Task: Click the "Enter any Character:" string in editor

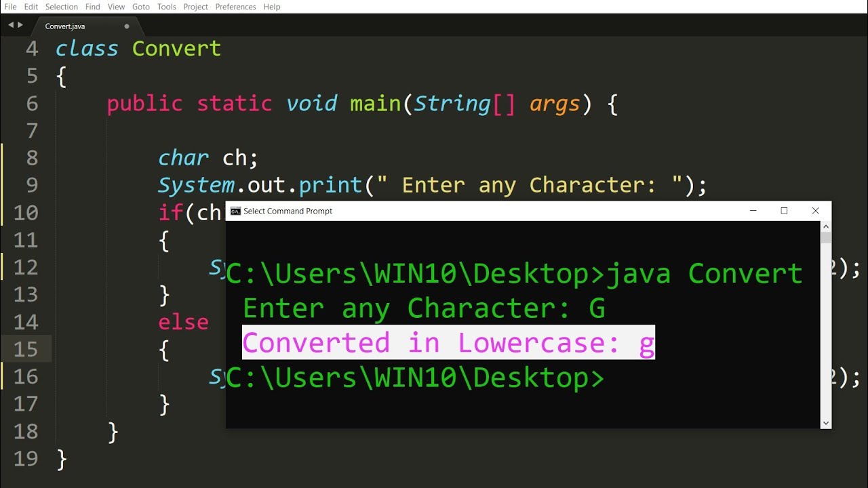Action: coord(529,185)
